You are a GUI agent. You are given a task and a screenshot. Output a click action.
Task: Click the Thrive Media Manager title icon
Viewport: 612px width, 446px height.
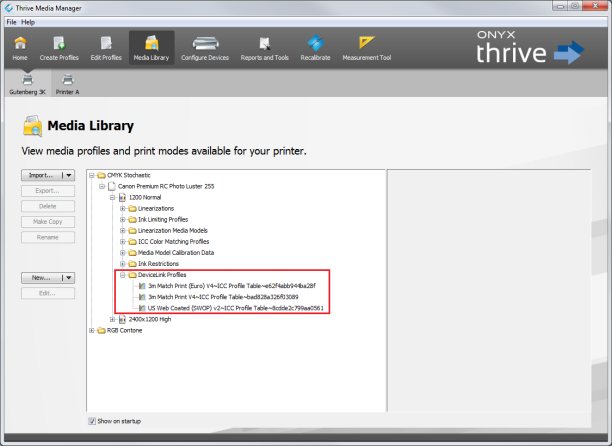point(9,8)
